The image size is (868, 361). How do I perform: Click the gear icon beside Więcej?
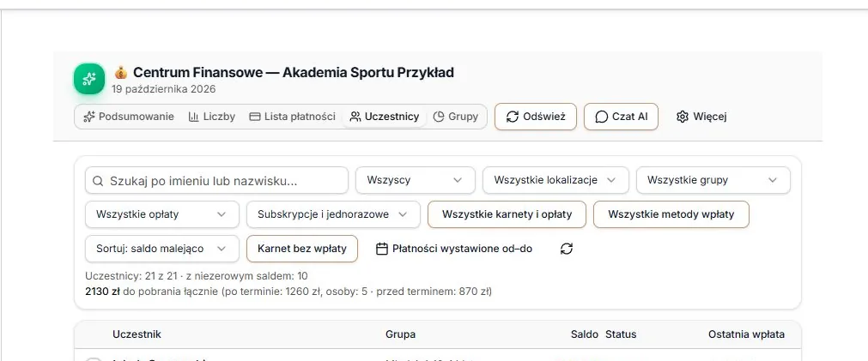coord(683,117)
